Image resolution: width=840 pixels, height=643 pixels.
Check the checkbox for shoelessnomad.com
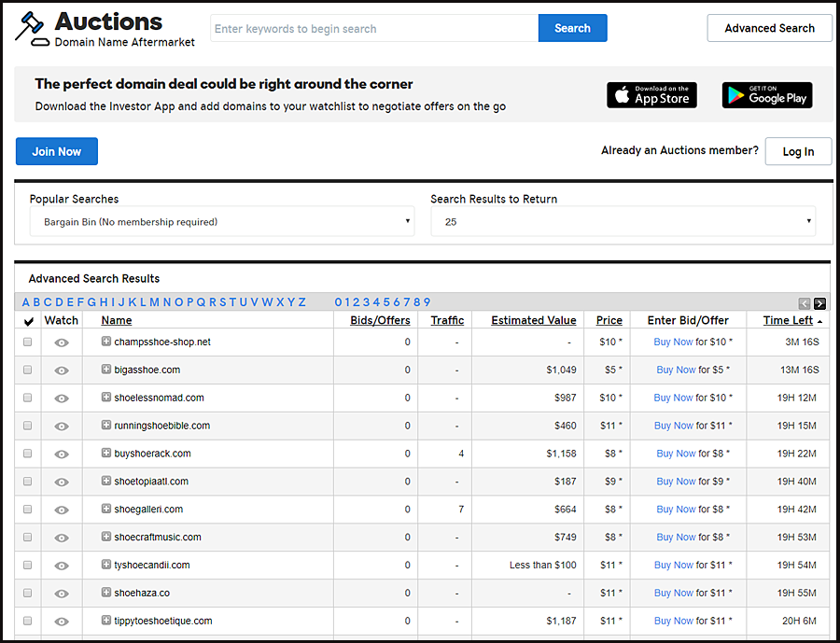(x=28, y=398)
